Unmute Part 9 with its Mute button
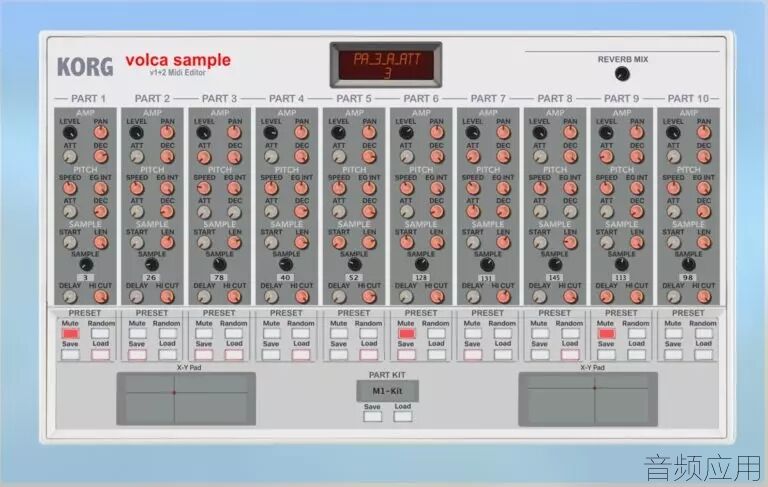Screen dimensions: 768x487 click(x=606, y=334)
